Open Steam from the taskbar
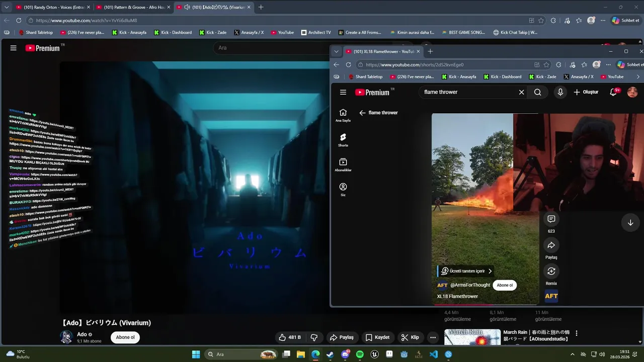 click(330, 354)
